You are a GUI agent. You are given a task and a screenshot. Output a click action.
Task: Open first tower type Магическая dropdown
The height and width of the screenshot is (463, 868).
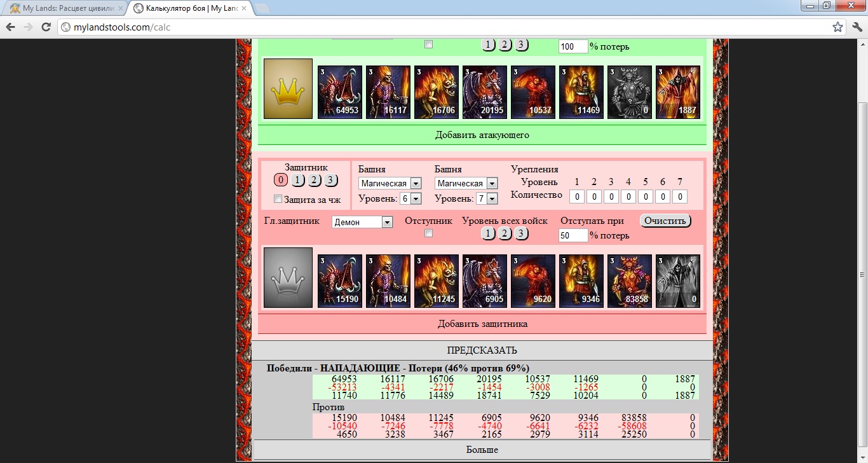[x=390, y=183]
